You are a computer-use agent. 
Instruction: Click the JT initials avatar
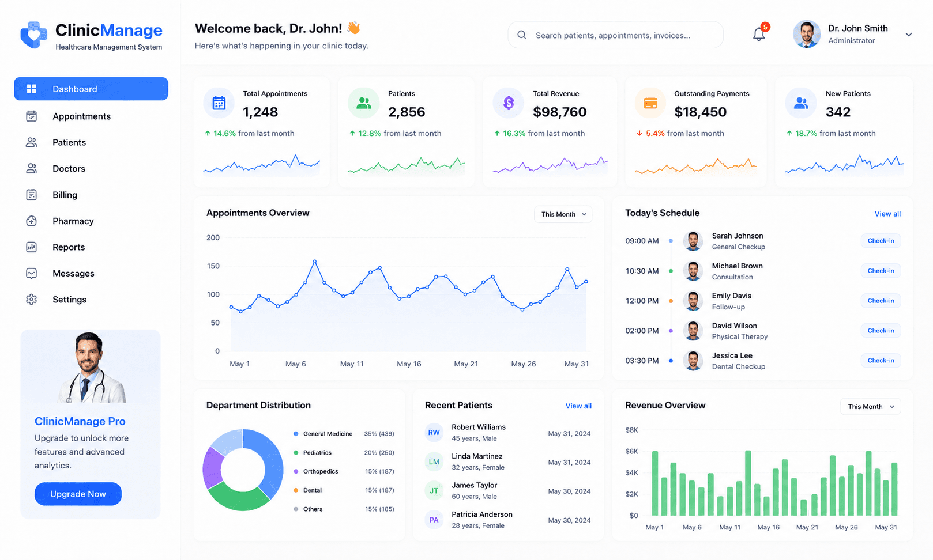coord(434,491)
